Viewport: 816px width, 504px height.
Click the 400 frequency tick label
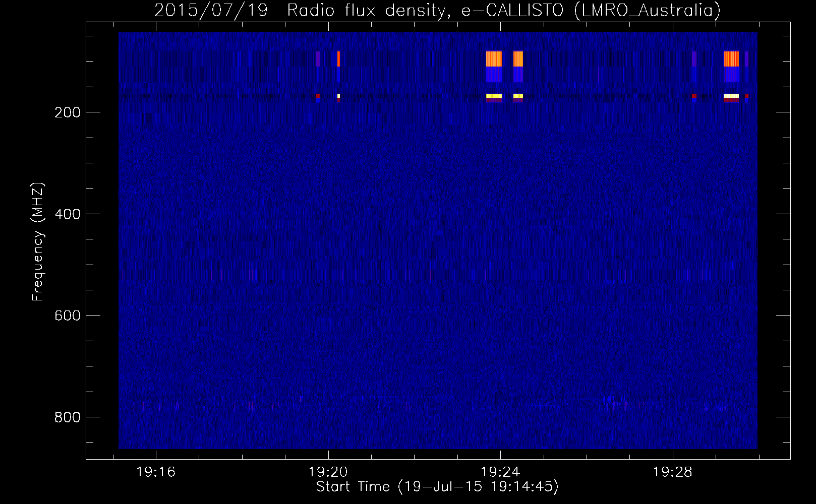(68, 214)
